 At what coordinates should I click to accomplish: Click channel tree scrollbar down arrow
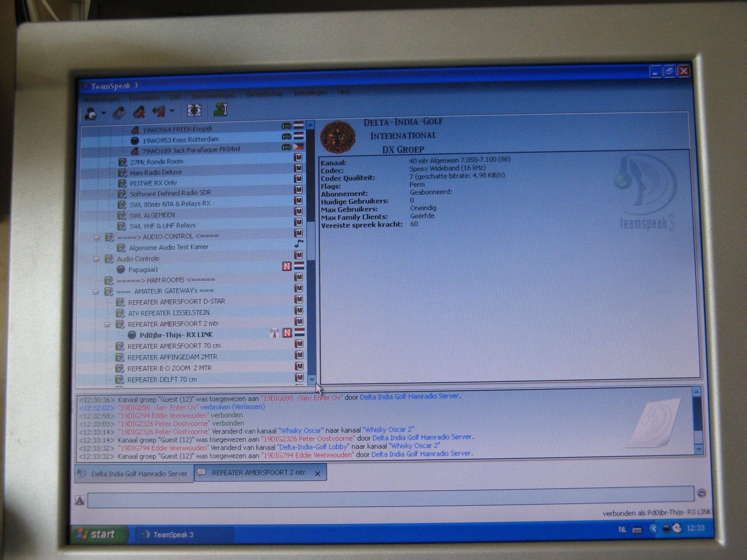pos(312,380)
